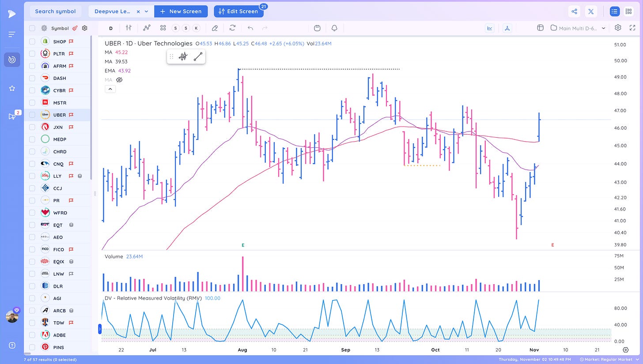This screenshot has width=643, height=364.
Task: Select JXN in the symbol list
Action: [x=60, y=127]
